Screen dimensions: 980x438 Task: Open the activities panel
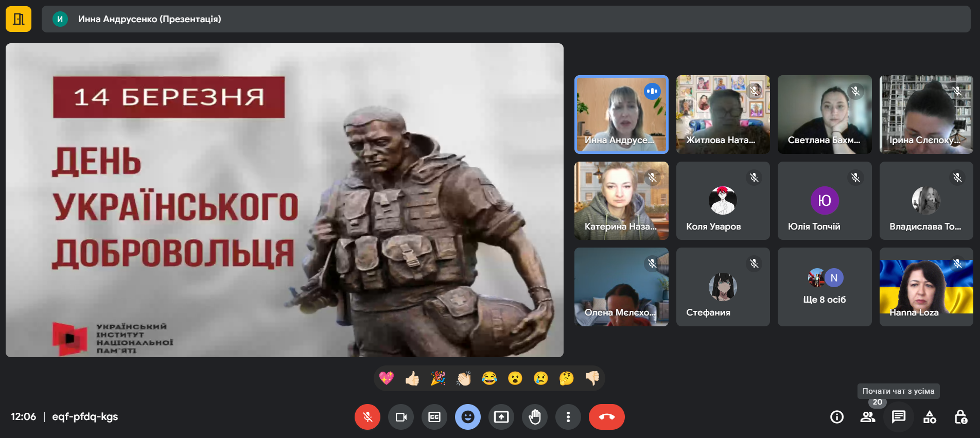click(x=930, y=417)
